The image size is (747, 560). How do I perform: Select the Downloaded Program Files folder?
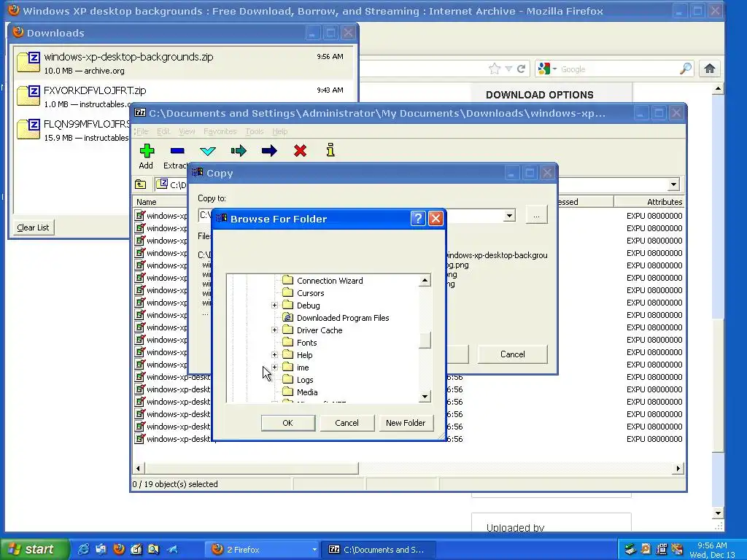[x=343, y=318]
